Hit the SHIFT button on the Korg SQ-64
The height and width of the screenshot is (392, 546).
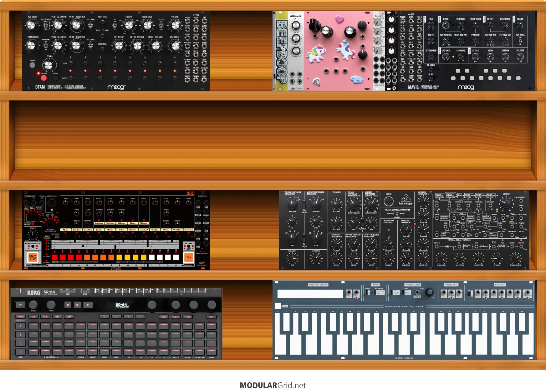tap(212, 317)
